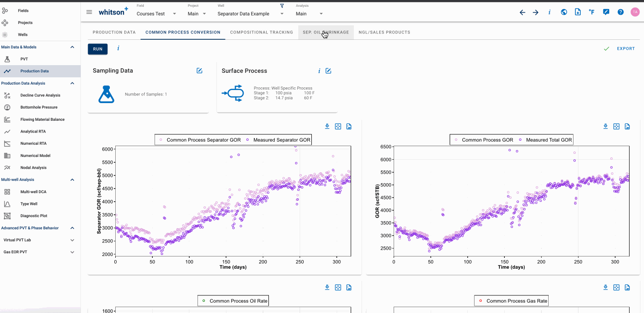Click the globe icon in top bar

click(564, 12)
